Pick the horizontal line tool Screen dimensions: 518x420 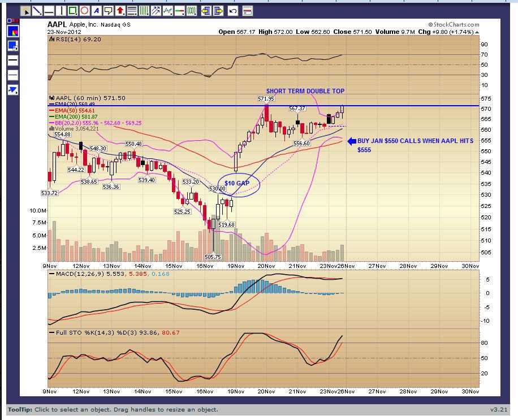click(x=49, y=11)
